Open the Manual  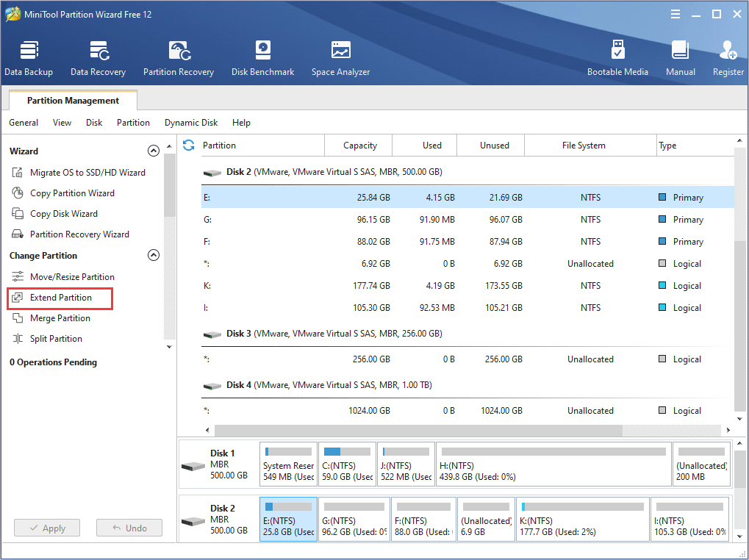pyautogui.click(x=680, y=58)
